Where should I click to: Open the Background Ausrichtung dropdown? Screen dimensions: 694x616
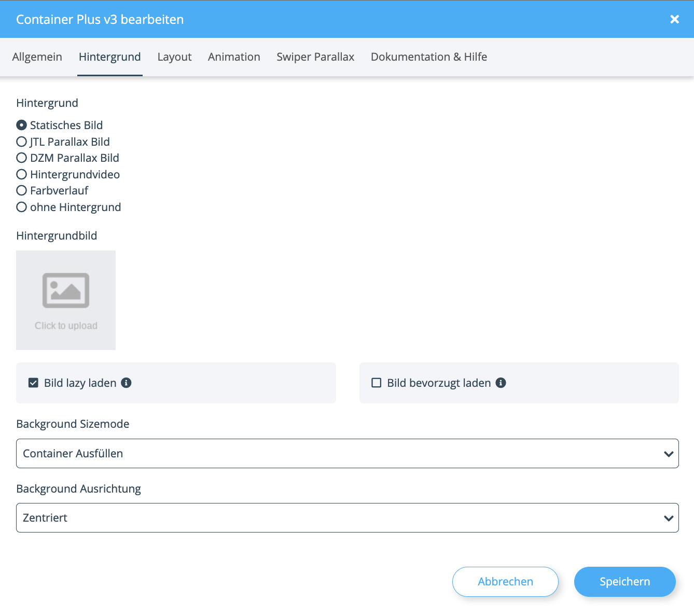[x=347, y=517]
